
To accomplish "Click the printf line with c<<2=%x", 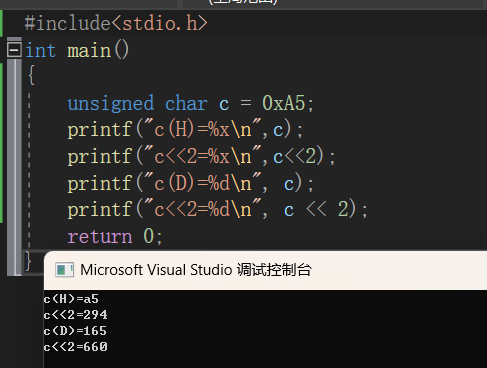I will click(201, 156).
